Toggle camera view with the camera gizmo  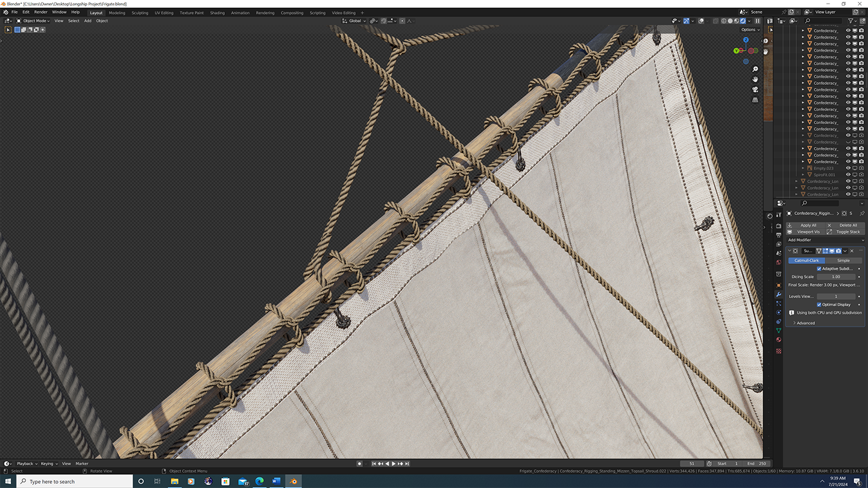(x=755, y=90)
